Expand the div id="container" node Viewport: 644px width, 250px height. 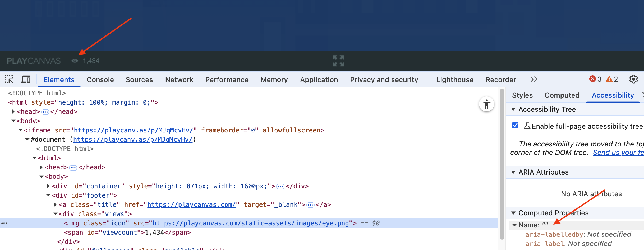(x=48, y=186)
